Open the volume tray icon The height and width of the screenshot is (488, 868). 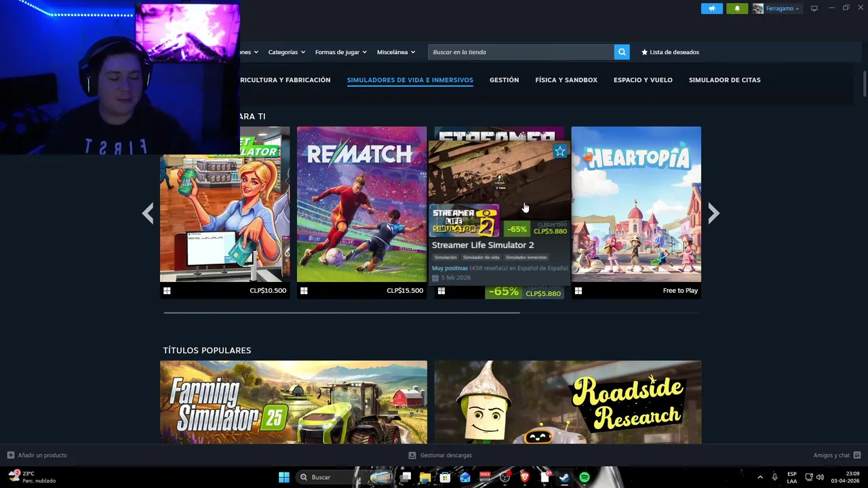pyautogui.click(x=820, y=477)
